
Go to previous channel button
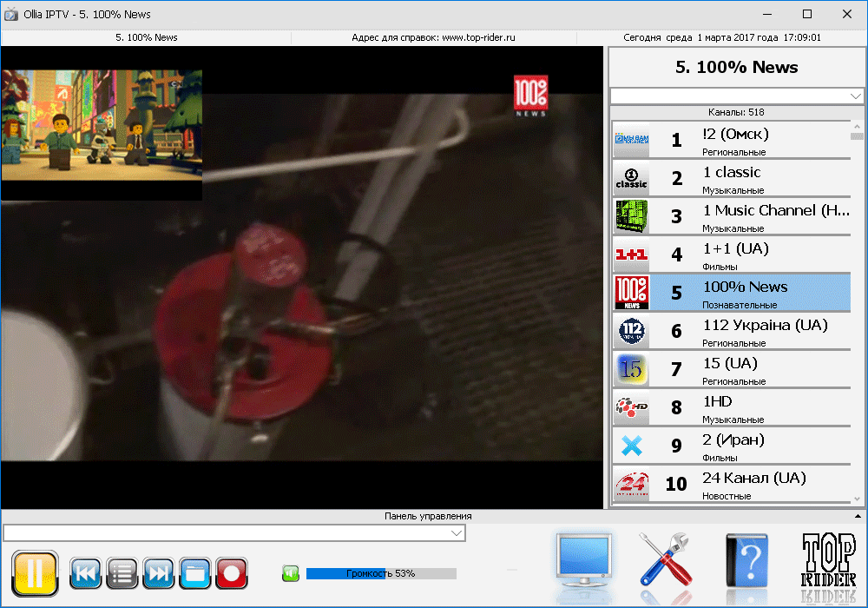85,573
